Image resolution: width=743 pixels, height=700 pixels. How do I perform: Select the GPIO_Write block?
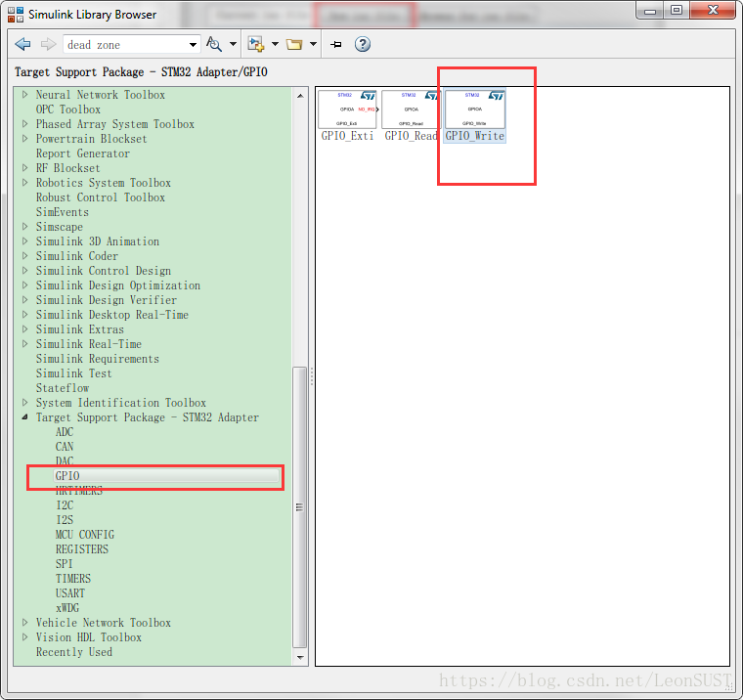[x=475, y=115]
